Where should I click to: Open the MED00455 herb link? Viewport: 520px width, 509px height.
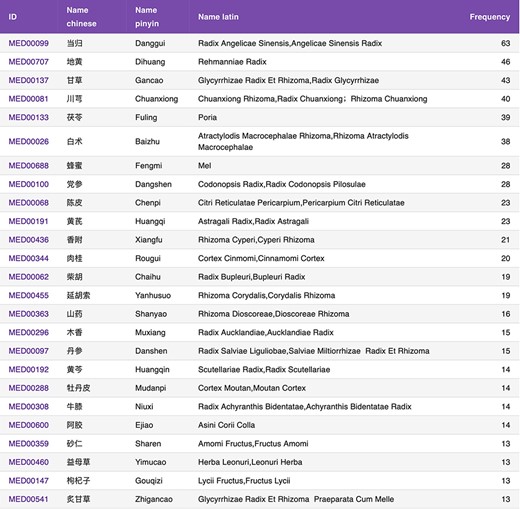[29, 295]
